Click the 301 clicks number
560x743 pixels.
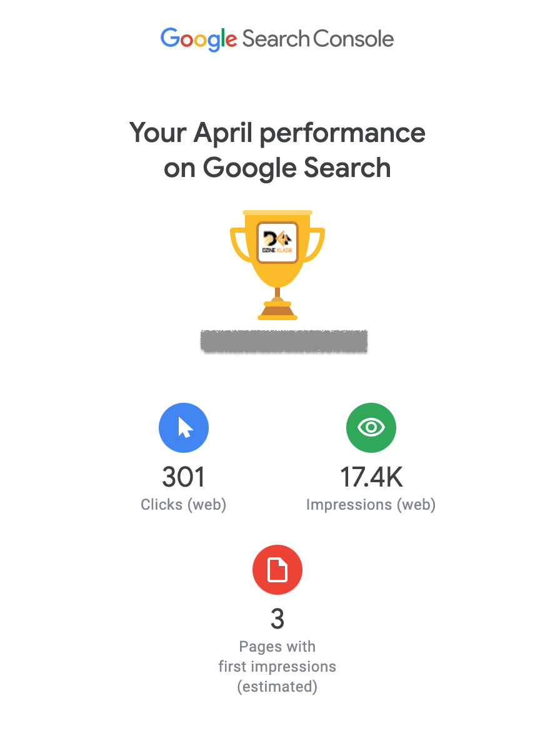coord(184,478)
